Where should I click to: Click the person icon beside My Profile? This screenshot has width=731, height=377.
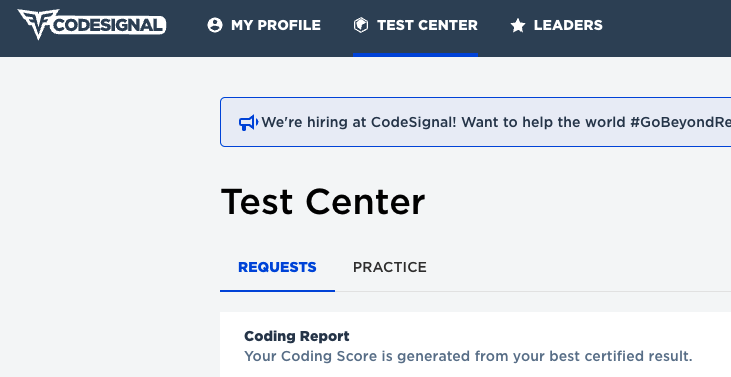click(215, 25)
